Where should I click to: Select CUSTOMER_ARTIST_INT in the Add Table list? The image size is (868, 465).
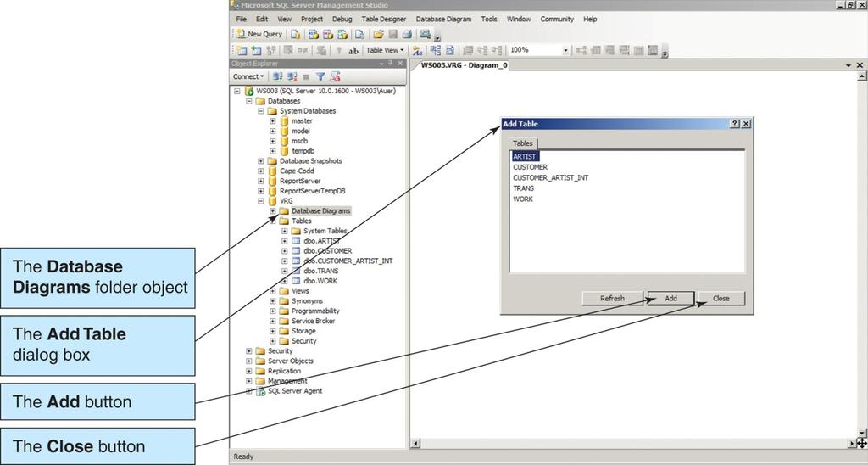pyautogui.click(x=551, y=178)
